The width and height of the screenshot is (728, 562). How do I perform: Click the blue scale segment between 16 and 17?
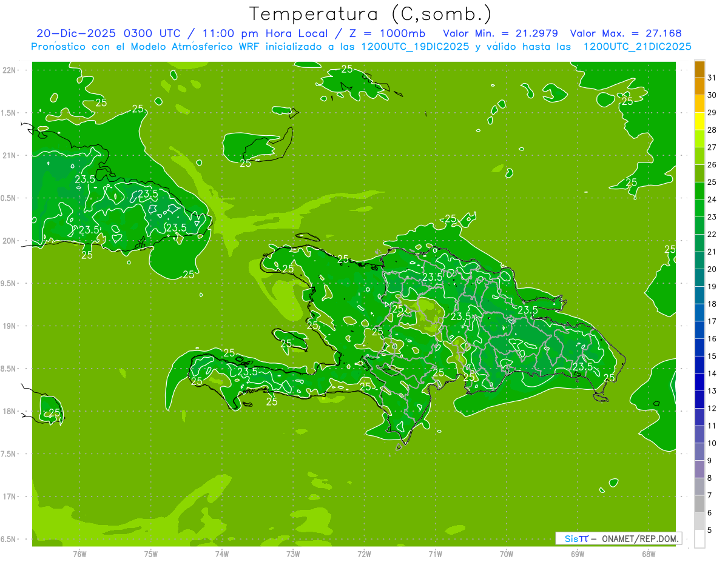(699, 330)
